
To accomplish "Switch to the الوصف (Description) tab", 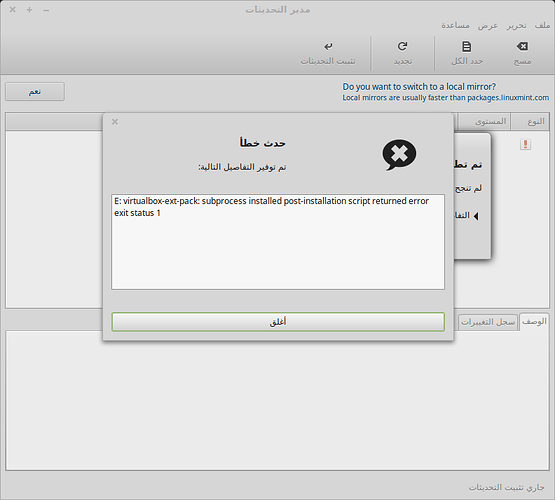I will [534, 322].
